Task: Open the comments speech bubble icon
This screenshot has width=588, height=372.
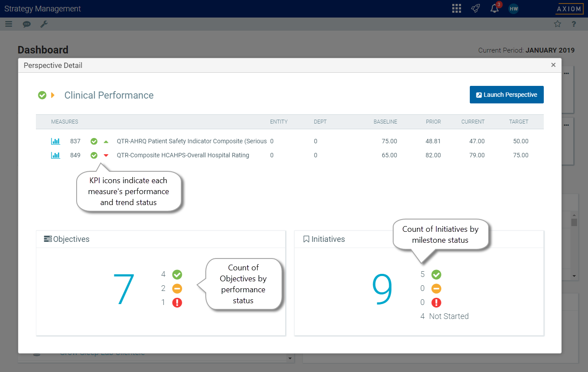Action: click(27, 24)
